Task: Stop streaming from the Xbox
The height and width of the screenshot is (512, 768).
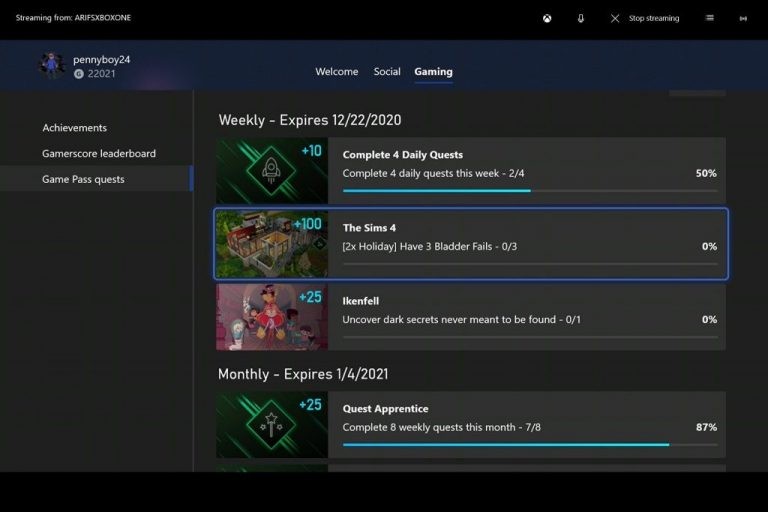Action: tap(653, 18)
